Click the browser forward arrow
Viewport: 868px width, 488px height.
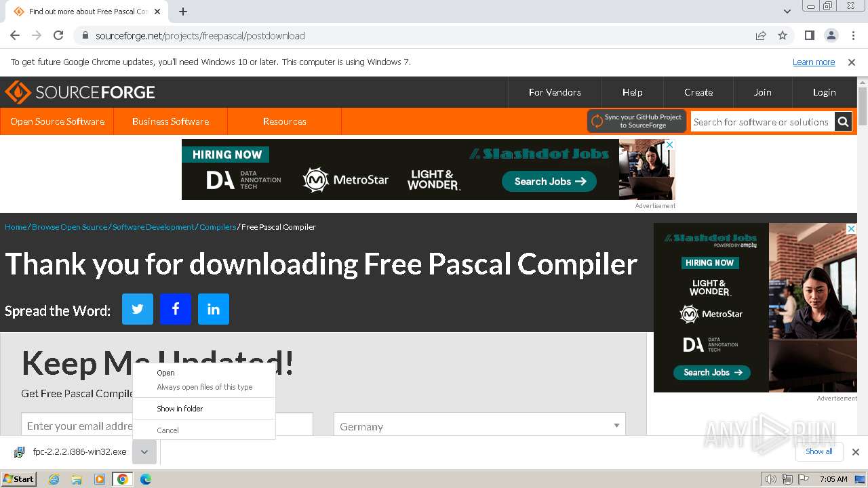pyautogui.click(x=37, y=35)
